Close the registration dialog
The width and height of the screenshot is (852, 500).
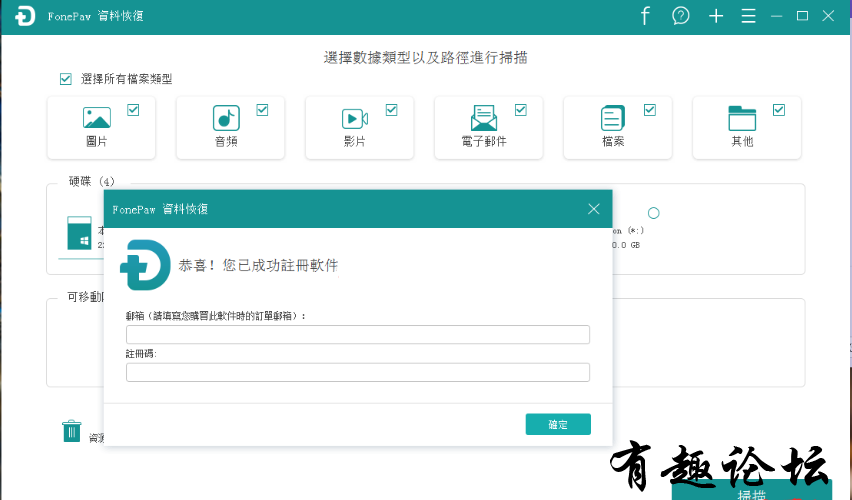(593, 209)
